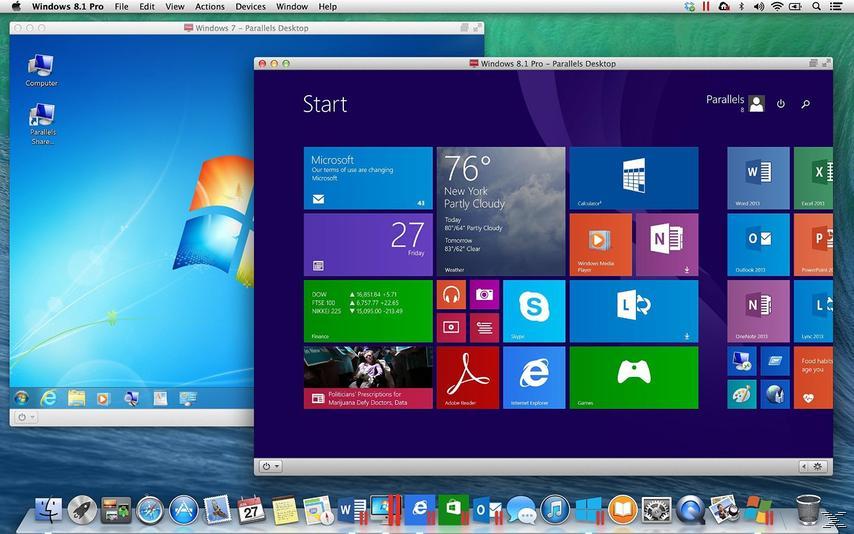Open the Remote Desktop Connection tile

[x=742, y=361]
